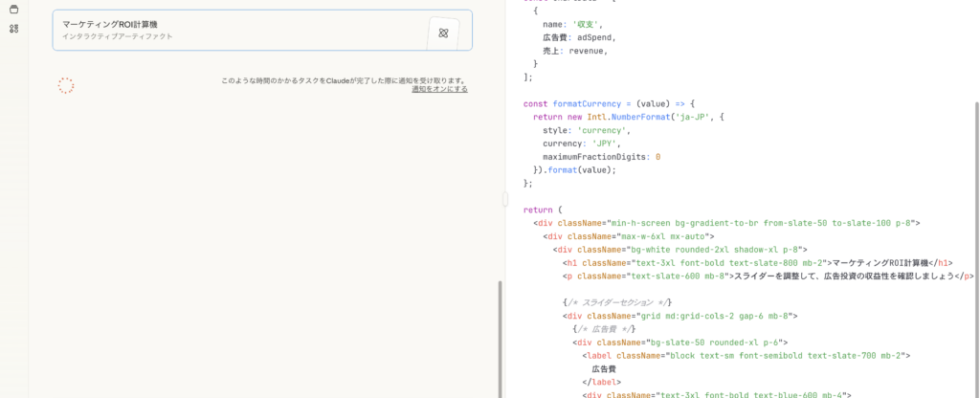
Task: Place cursor on the formatCurrency function name
Action: click(587, 103)
